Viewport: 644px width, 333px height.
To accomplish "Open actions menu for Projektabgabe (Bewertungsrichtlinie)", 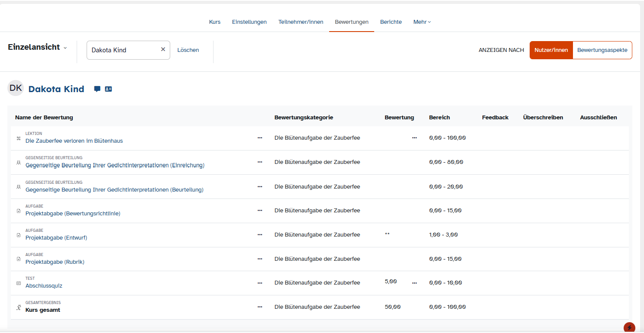I will (260, 210).
